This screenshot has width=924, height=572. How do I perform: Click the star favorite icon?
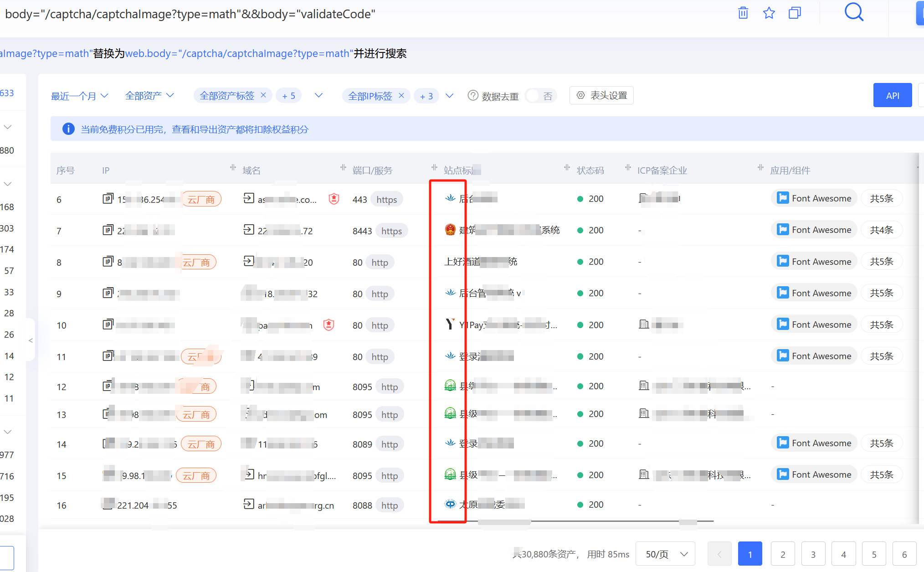click(x=769, y=13)
